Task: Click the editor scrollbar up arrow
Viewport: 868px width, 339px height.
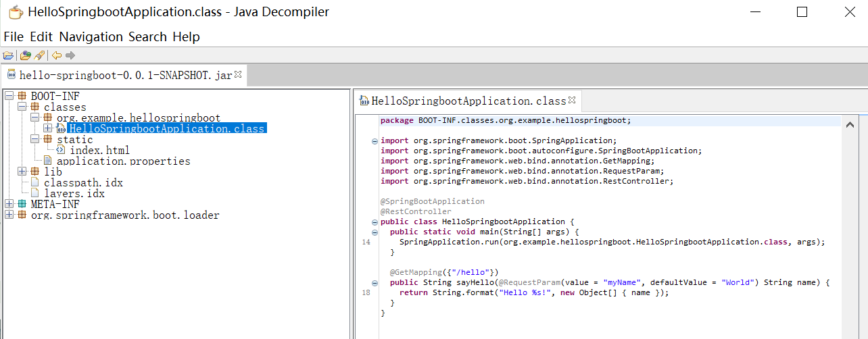Action: [x=850, y=124]
